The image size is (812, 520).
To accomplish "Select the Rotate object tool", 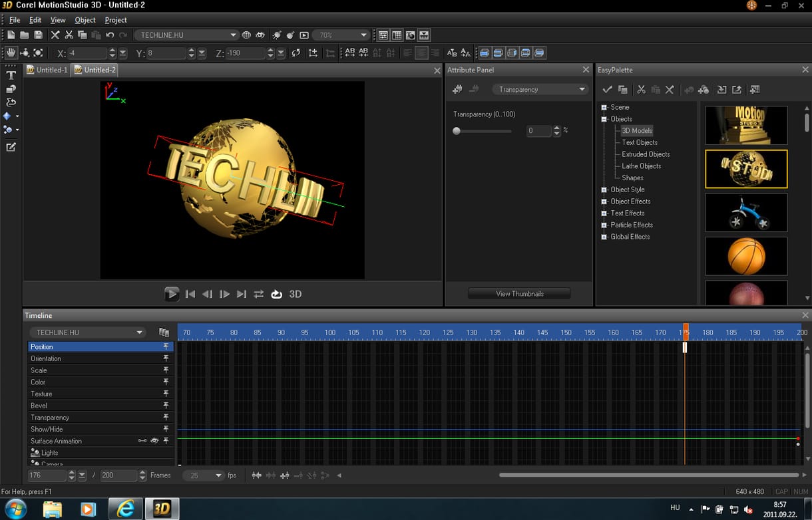I will [25, 53].
